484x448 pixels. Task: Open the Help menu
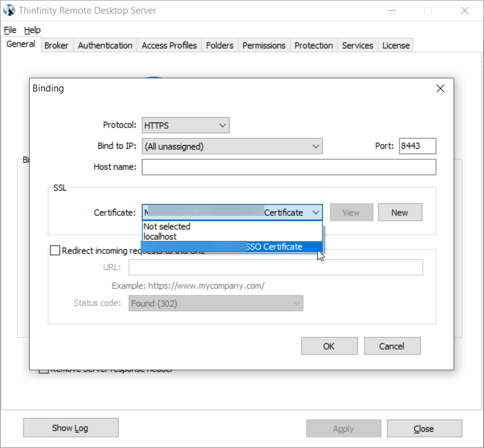pyautogui.click(x=32, y=30)
